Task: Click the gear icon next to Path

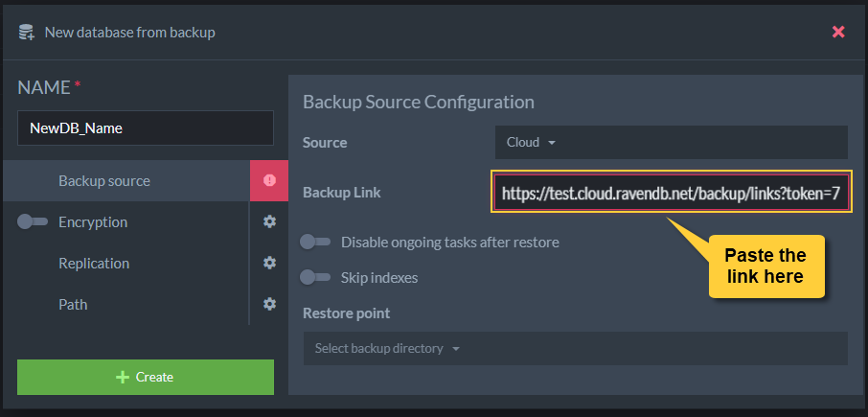Action: click(269, 304)
